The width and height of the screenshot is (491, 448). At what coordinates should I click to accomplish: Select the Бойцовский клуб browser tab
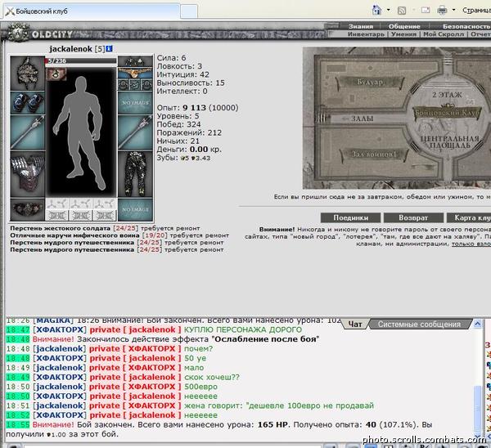click(x=92, y=11)
